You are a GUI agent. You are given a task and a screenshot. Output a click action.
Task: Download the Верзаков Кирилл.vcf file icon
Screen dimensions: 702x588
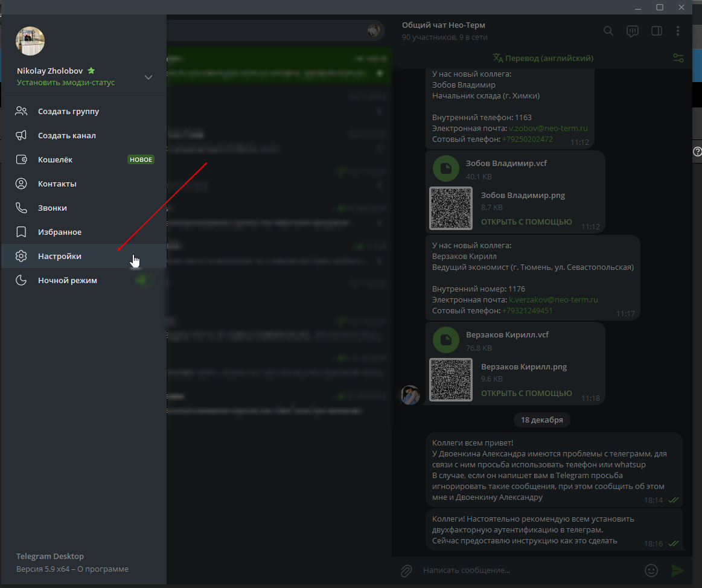(x=446, y=340)
